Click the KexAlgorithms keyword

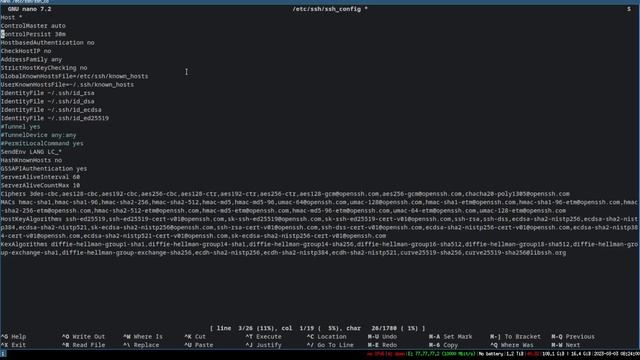point(24,244)
